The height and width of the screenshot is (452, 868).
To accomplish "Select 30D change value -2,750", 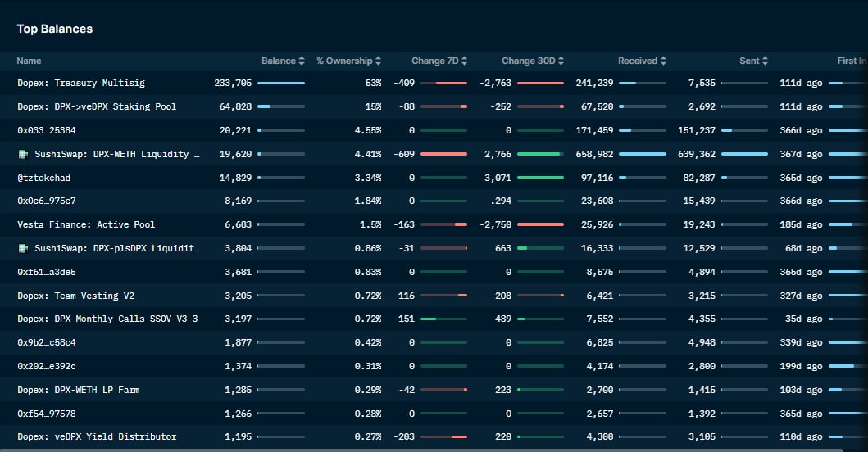I will [x=495, y=224].
